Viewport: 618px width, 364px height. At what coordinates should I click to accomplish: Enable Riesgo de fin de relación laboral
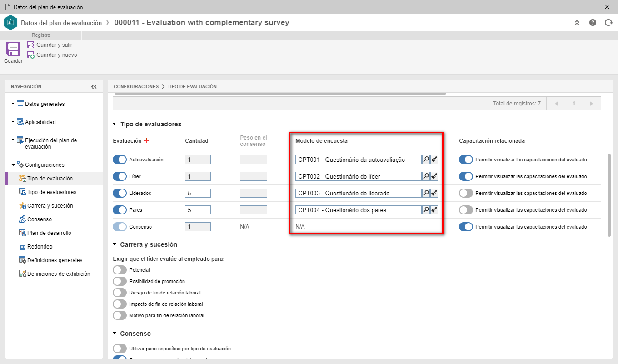coord(120,293)
